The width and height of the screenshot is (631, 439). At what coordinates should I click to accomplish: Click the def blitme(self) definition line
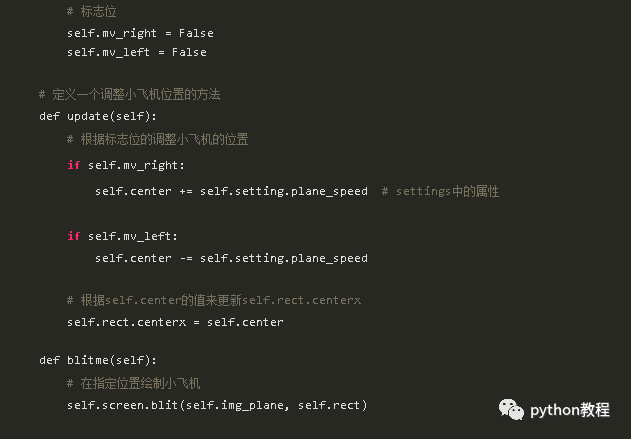98,360
